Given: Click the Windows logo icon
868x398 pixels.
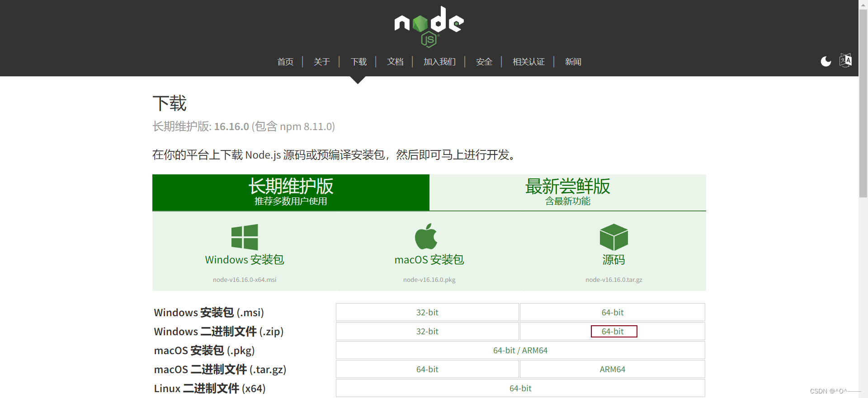Looking at the screenshot, I should pyautogui.click(x=245, y=237).
